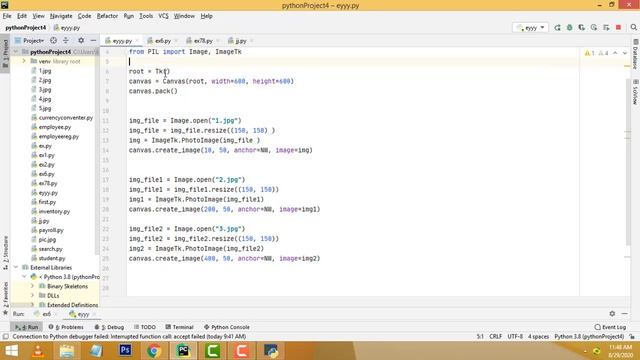Viewport: 640px width, 360px height.
Task: Open Chrome from the taskbar
Action: click(154, 351)
